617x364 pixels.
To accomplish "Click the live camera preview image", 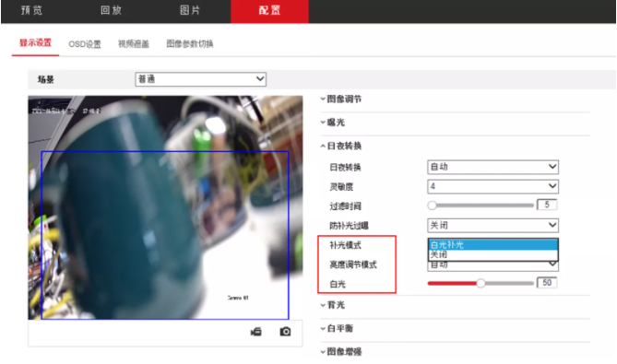I will click(165, 207).
